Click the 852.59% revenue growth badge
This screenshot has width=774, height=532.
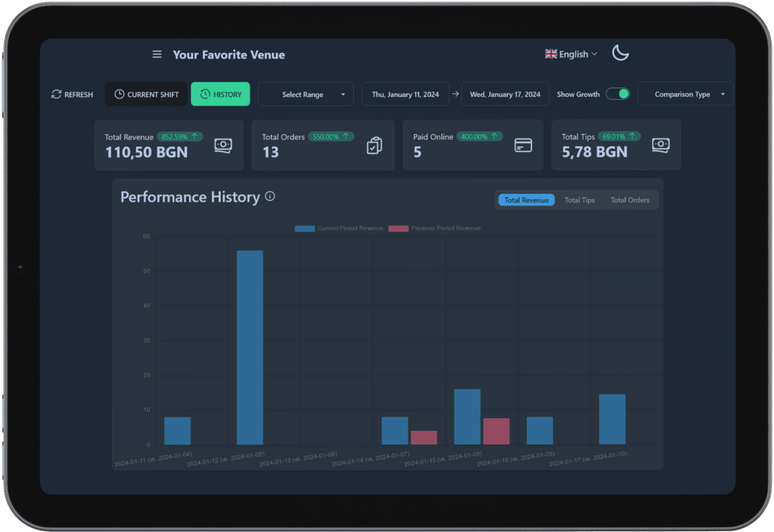click(179, 136)
